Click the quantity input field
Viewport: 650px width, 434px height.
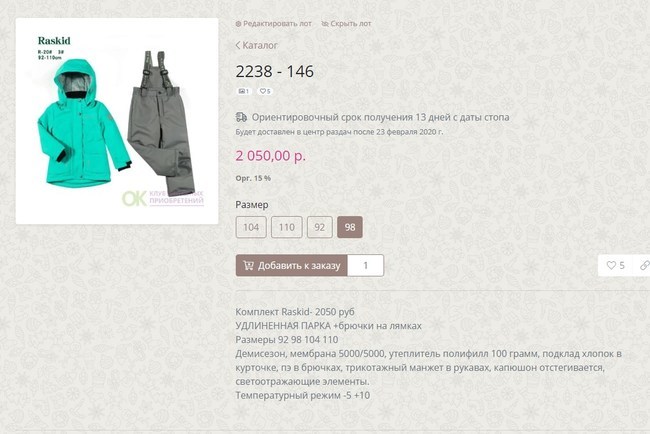[366, 266]
